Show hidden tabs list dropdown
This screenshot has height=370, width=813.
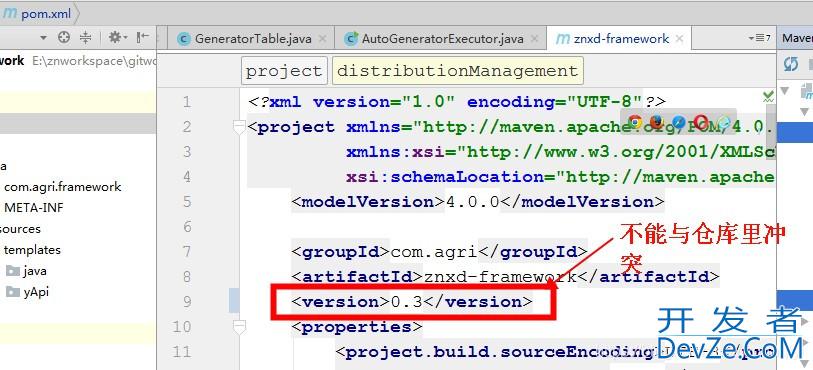click(x=760, y=38)
